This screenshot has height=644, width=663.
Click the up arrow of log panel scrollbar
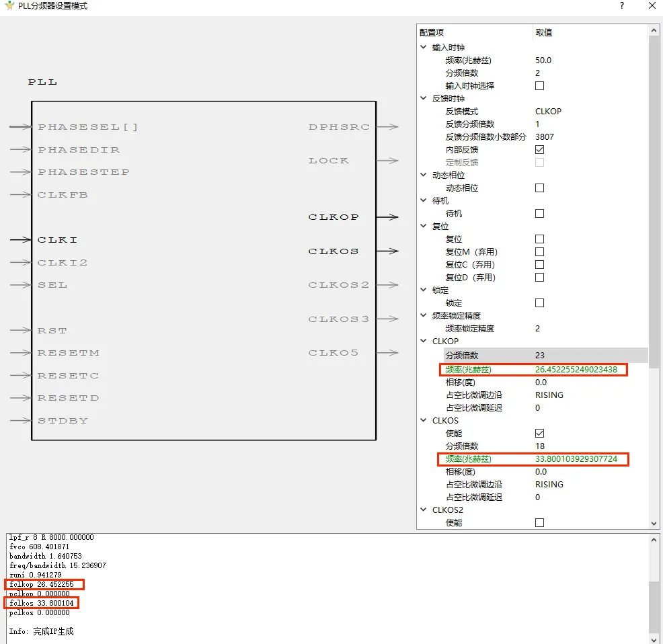click(x=654, y=540)
